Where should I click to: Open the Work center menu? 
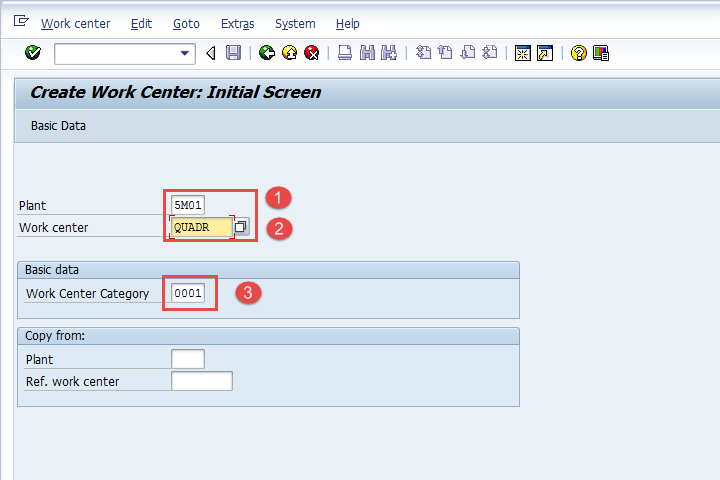click(75, 23)
